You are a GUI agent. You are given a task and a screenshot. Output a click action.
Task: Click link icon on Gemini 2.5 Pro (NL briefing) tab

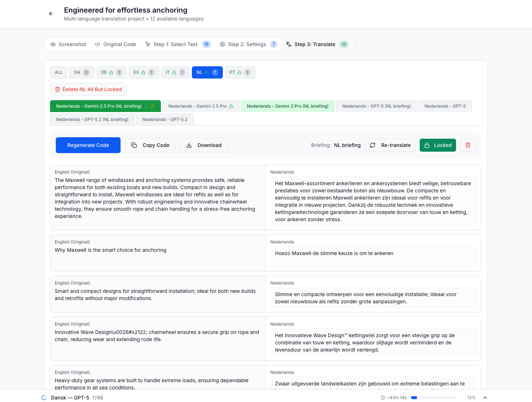[153, 106]
